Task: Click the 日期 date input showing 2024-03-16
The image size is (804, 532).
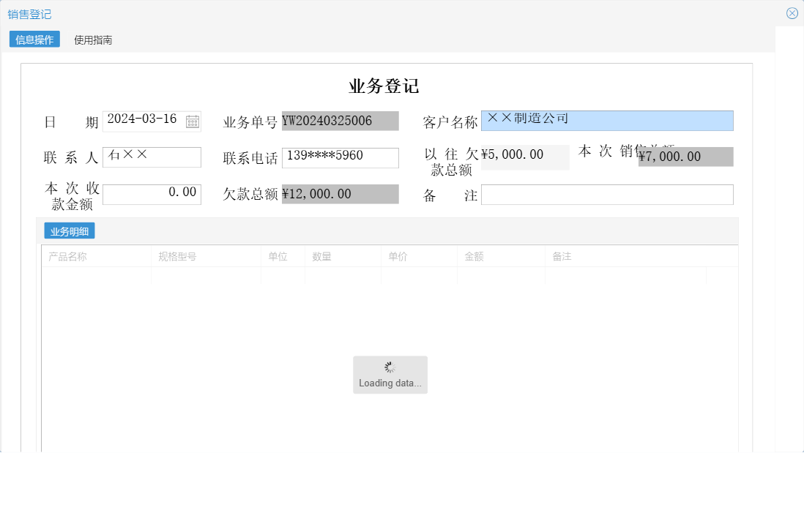Action: point(144,119)
